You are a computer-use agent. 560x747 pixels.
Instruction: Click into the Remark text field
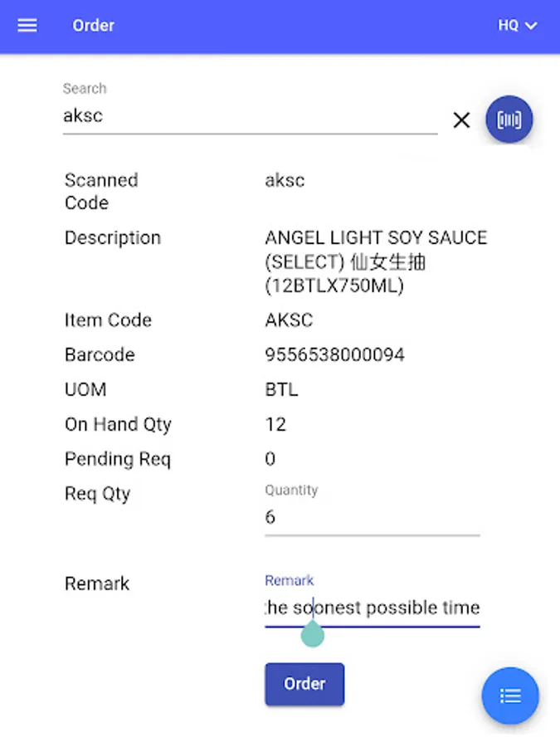pyautogui.click(x=372, y=608)
